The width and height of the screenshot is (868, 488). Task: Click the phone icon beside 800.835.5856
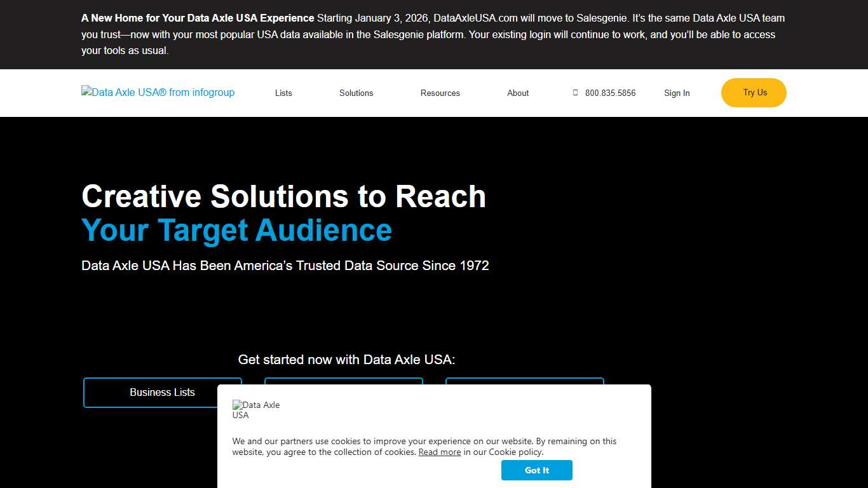575,93
